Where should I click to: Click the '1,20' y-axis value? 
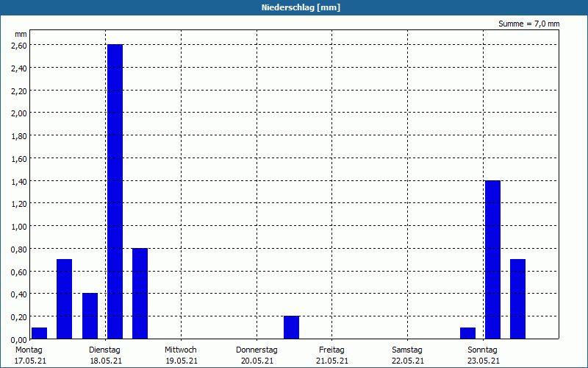click(20, 204)
